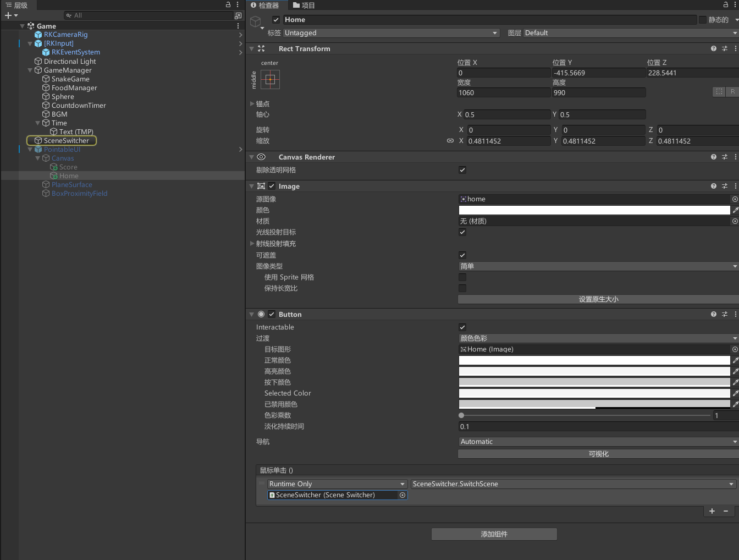Viewport: 739px width, 560px height.
Task: Click the Visualize navigation button
Action: [598, 454]
